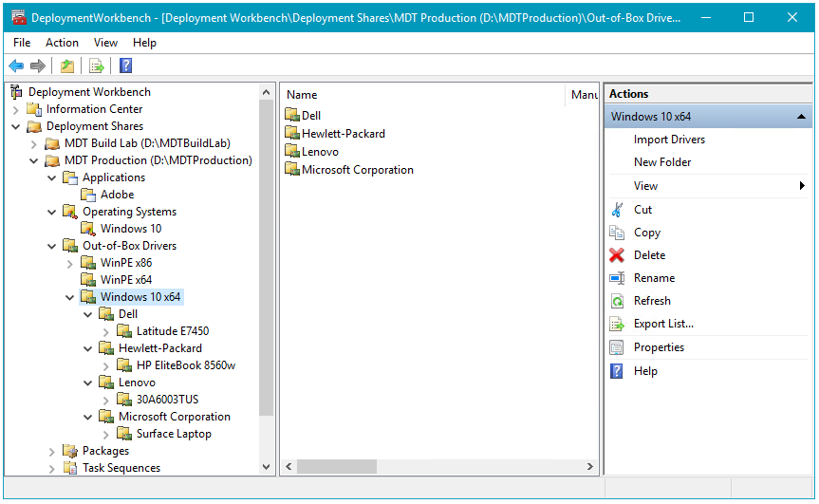Click the blue Help toolbar icon
The height and width of the screenshot is (504, 819).
pos(125,65)
